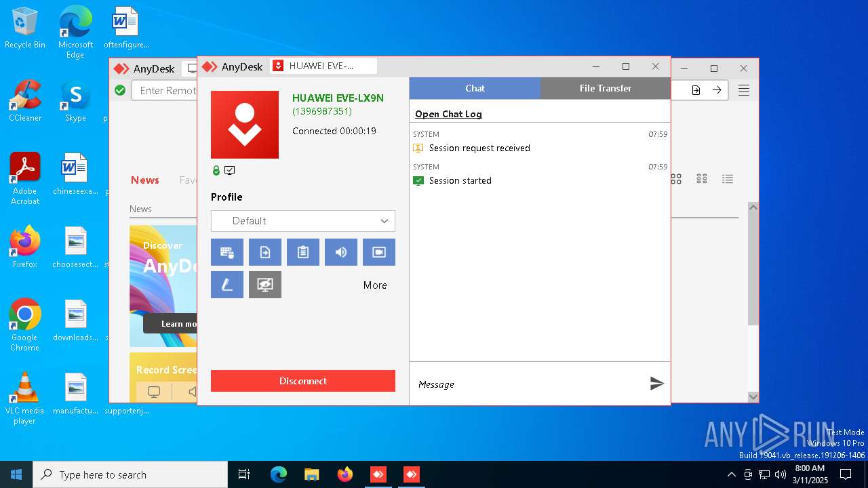Image resolution: width=868 pixels, height=488 pixels.
Task: Open Microsoft Edge from taskbar
Action: click(x=279, y=474)
